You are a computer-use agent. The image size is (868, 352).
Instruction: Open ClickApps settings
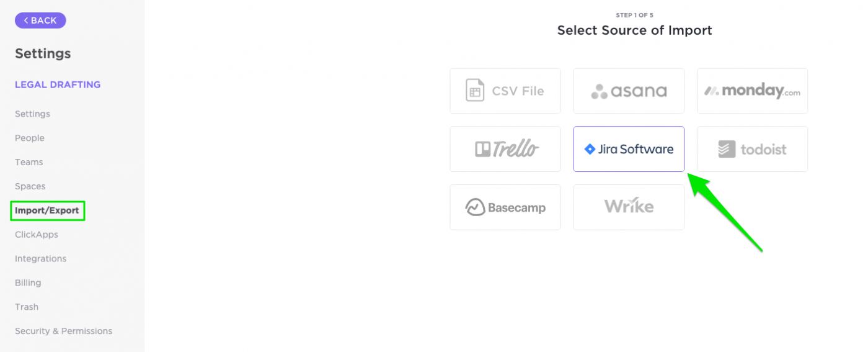click(x=37, y=235)
